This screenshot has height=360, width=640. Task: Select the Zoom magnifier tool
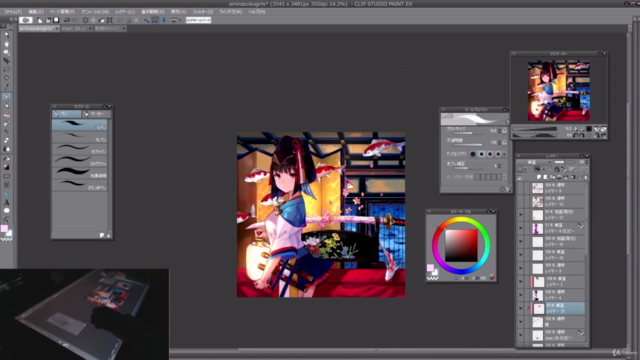click(7, 35)
